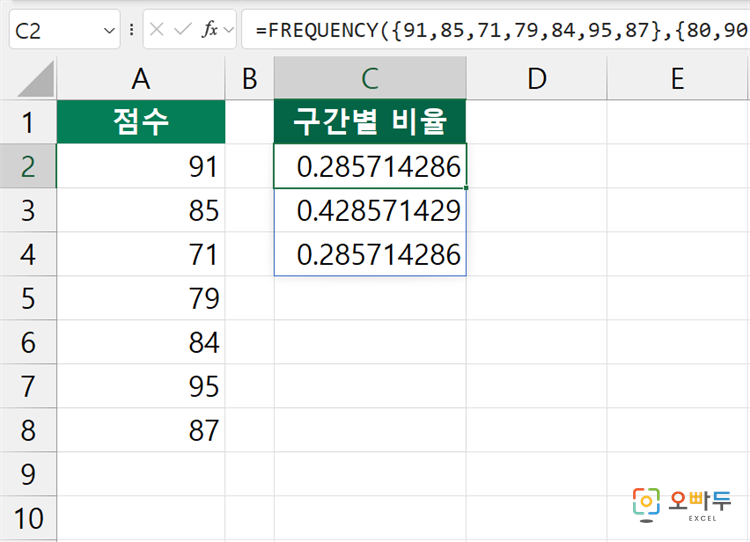Click the Cancel (X) formula icon

click(156, 30)
